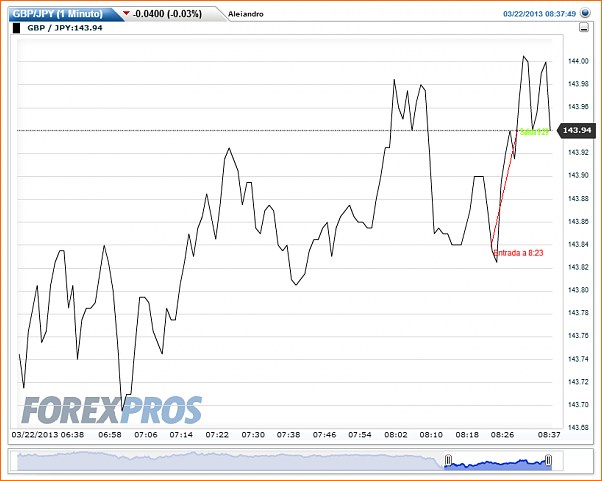Click the black GBP / JPY legend square
The image size is (602, 481).
click(17, 28)
